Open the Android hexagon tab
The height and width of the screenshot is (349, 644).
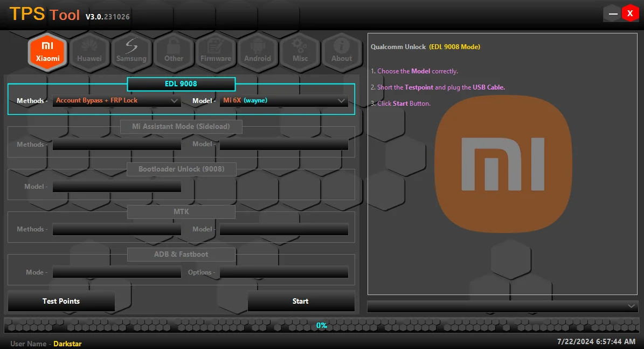[258, 52]
